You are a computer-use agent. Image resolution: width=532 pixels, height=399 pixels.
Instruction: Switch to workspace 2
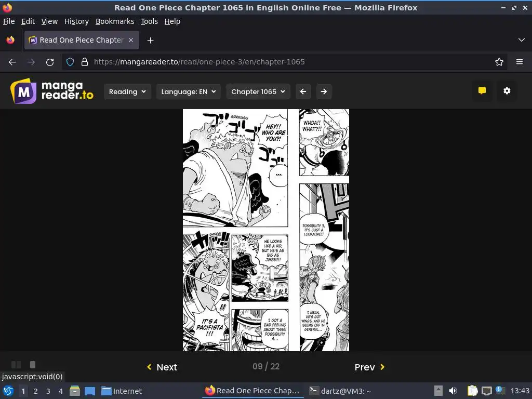pyautogui.click(x=36, y=391)
